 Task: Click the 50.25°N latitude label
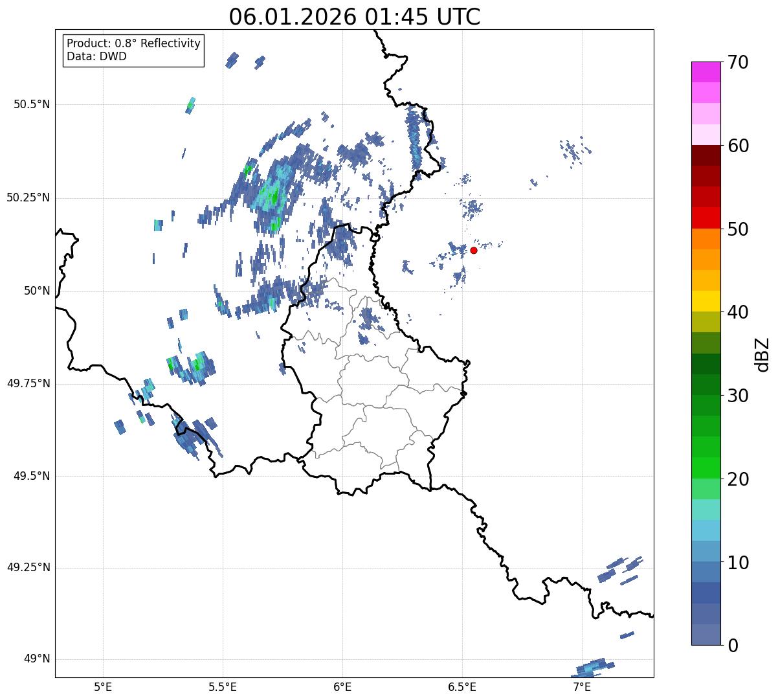point(28,198)
